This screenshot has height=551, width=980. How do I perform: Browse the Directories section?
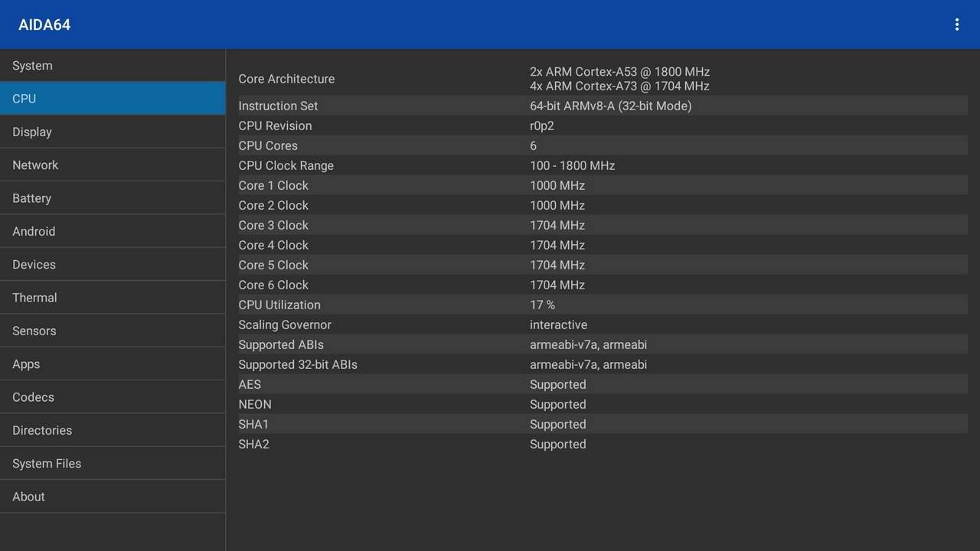pos(113,430)
